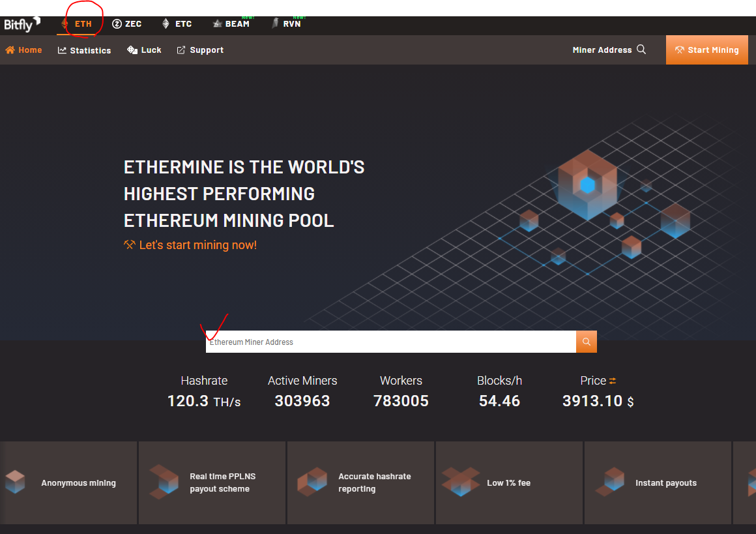Click the Anonymous mining card

[x=68, y=482]
